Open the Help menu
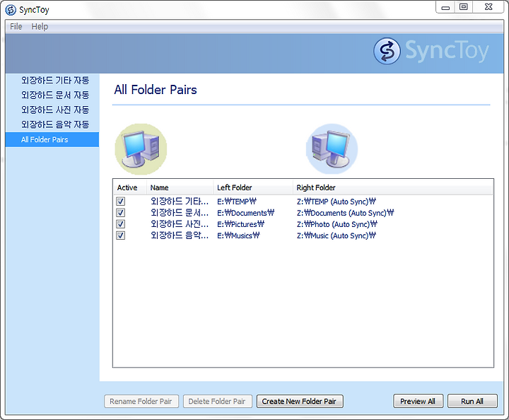Image resolution: width=509 pixels, height=420 pixels. (x=40, y=26)
